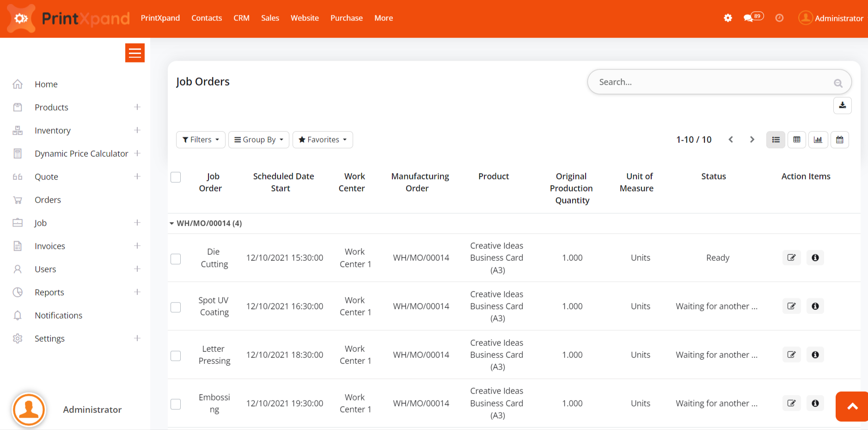Click scroll-to-top arrow button
This screenshot has height=430, width=868.
click(x=852, y=406)
